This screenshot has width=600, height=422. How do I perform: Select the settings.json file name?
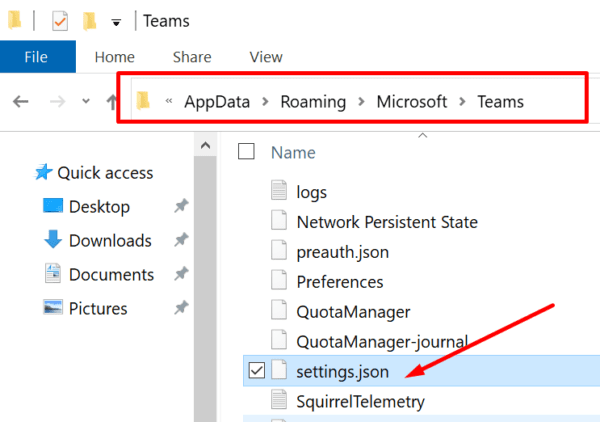coord(342,372)
